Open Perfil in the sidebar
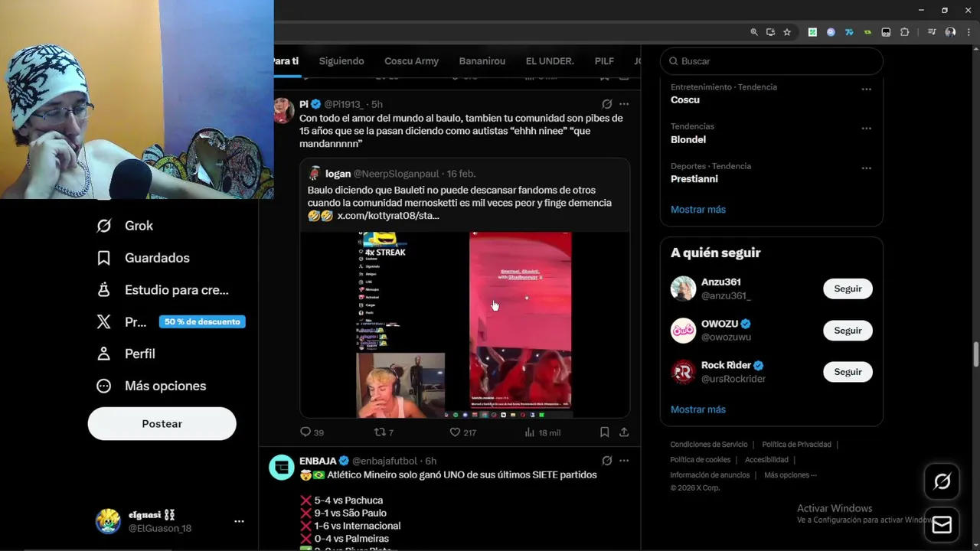980x551 pixels. click(126, 354)
